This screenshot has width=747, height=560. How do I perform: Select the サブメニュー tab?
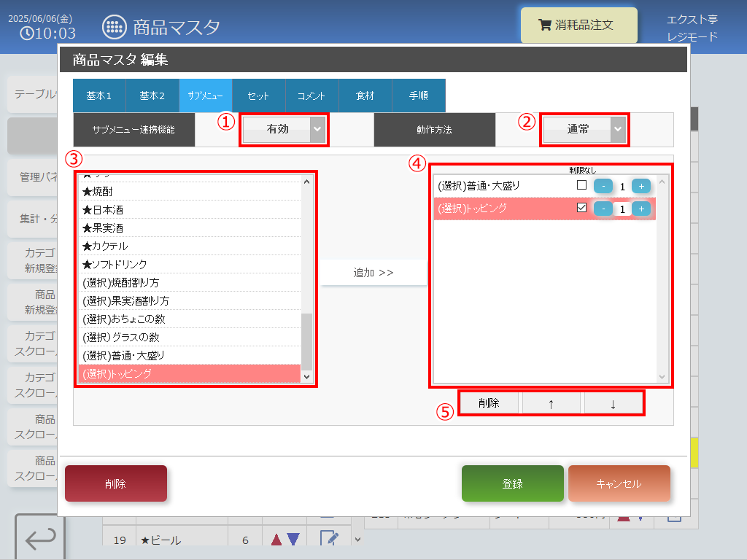tap(206, 96)
